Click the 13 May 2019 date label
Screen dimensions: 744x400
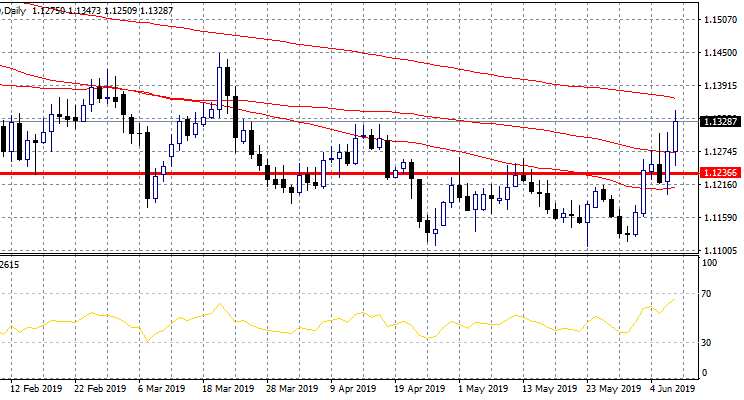(549, 389)
